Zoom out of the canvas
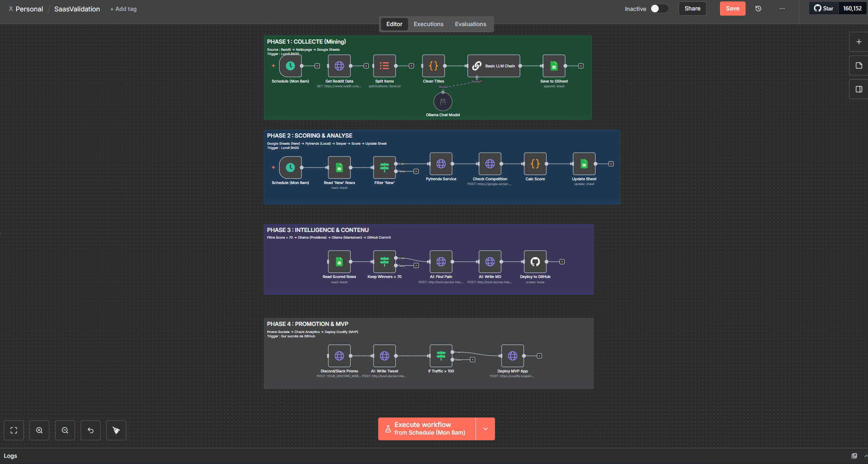This screenshot has width=868, height=464. point(65,430)
